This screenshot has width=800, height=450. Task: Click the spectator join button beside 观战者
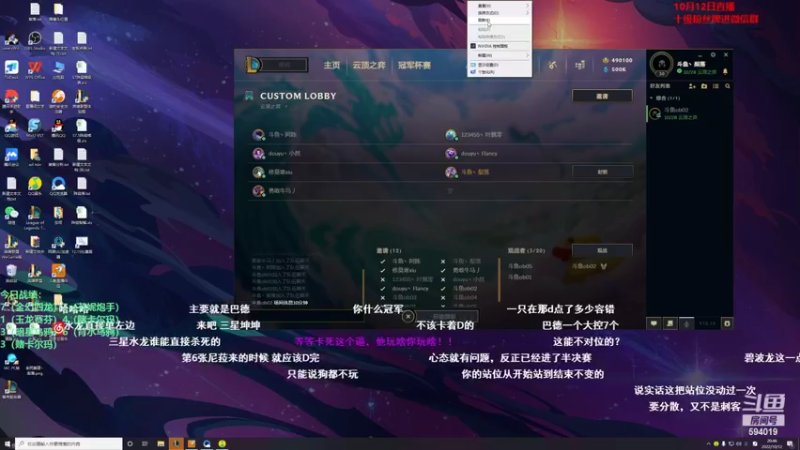602,251
